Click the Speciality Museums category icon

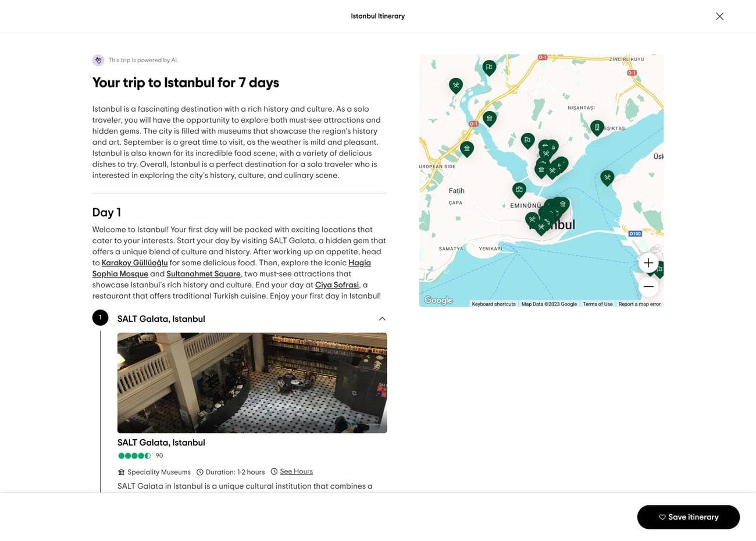[x=120, y=471]
